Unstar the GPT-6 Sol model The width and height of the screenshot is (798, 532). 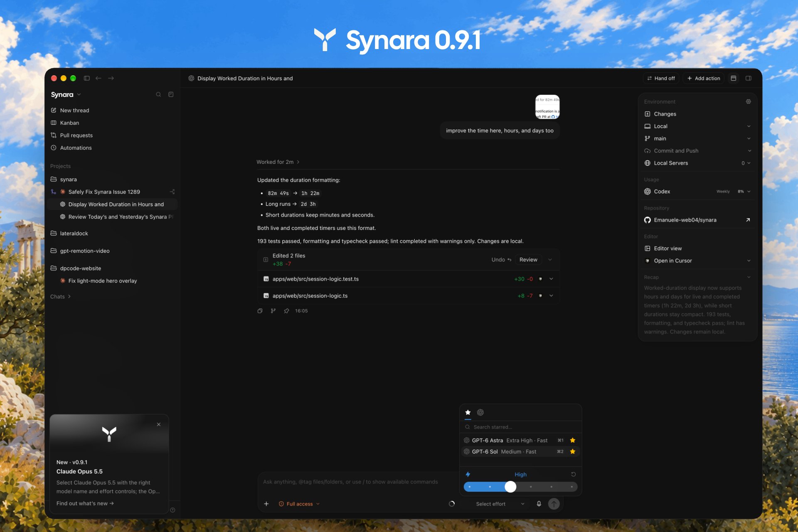(x=573, y=451)
